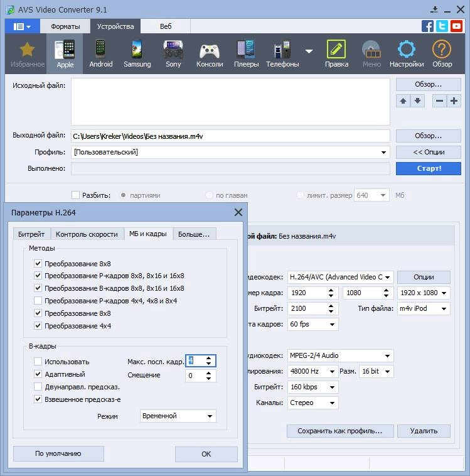This screenshot has width=470, height=476.
Task: Open the 60 fps frame rate dropdown
Action: point(313,324)
